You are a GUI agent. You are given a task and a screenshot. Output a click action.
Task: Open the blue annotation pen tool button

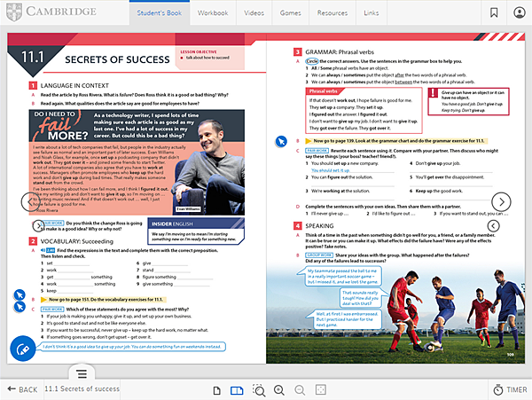click(x=23, y=349)
